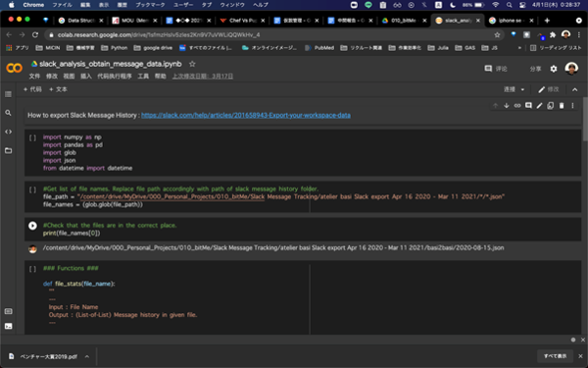Open macOS Spotlight search
588x368 pixels.
(x=509, y=5)
